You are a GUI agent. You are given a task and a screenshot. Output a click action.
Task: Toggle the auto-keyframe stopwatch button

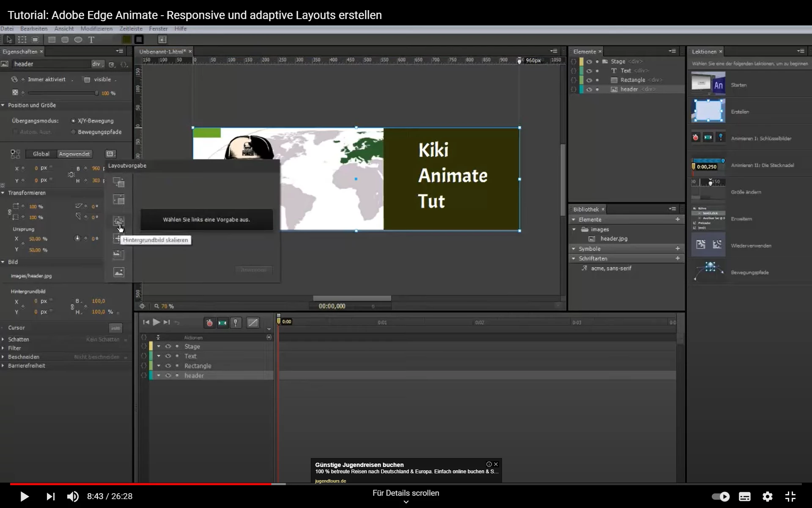point(209,323)
